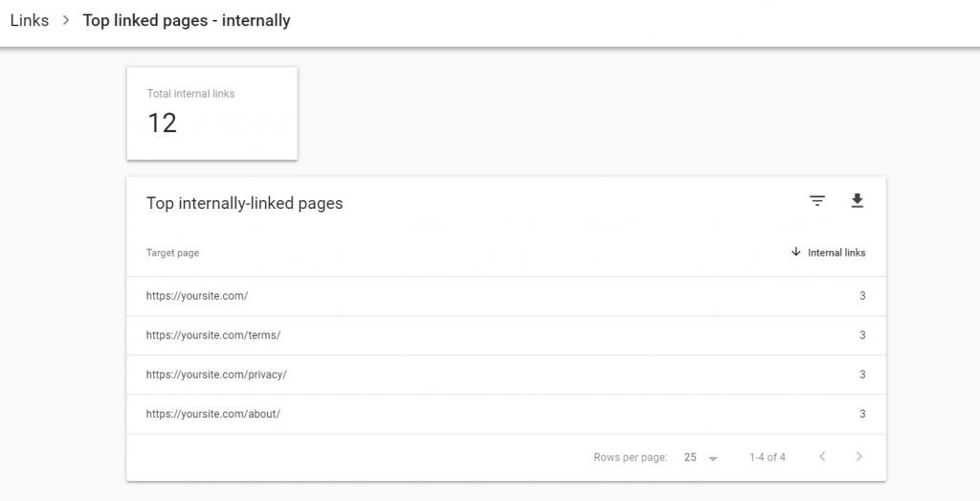Click the link count for about page

pyautogui.click(x=861, y=414)
